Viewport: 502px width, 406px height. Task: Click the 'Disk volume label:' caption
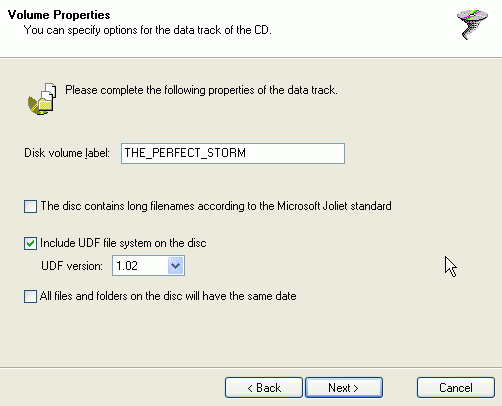[x=67, y=153]
